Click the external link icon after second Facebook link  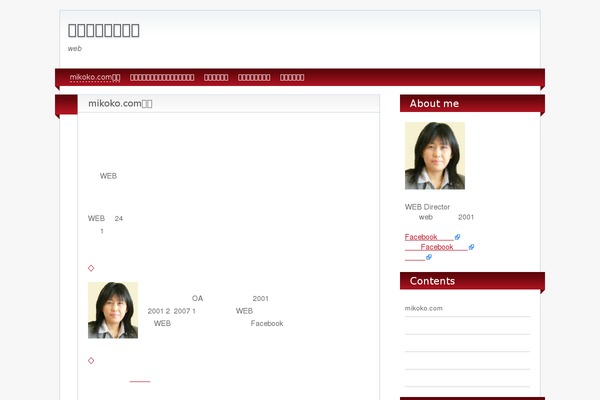(471, 247)
